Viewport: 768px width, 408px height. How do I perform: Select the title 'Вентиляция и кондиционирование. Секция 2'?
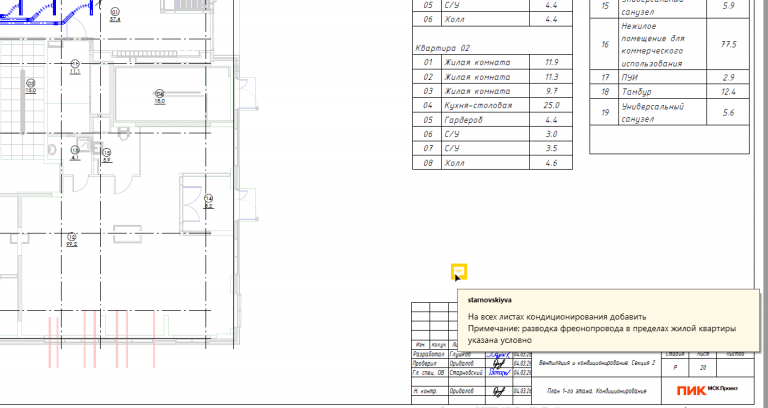click(597, 363)
